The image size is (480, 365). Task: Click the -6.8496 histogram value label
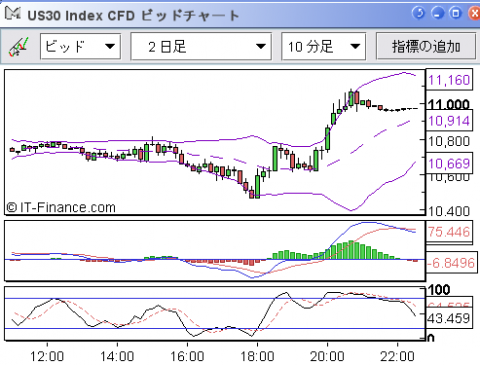[451, 263]
